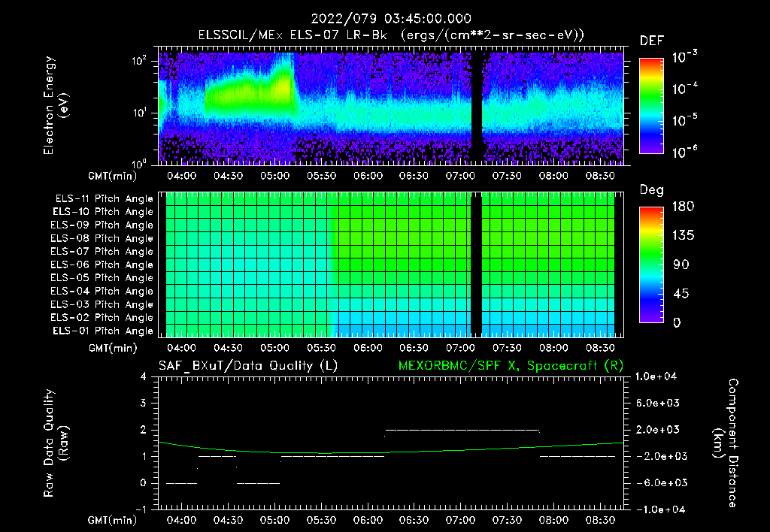770x532 pixels.
Task: Click the 10¹ tick on the electron energy axis
Action: 139,113
